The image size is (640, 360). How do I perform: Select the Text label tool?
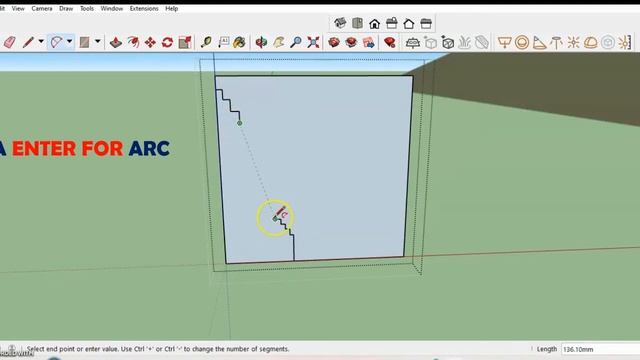click(x=223, y=42)
